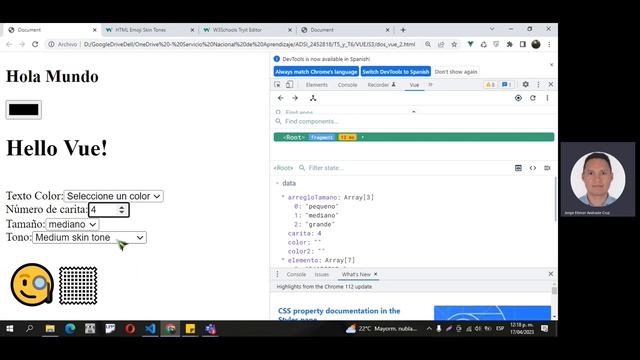Open the Windows Start menu
Viewport: 640px width, 360px height.
(10, 329)
